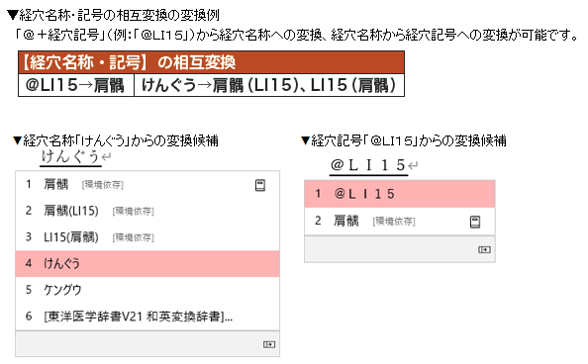Select highlighted candidate 4 けんぐう
Viewport: 588px width, 364px height.
pos(147,263)
